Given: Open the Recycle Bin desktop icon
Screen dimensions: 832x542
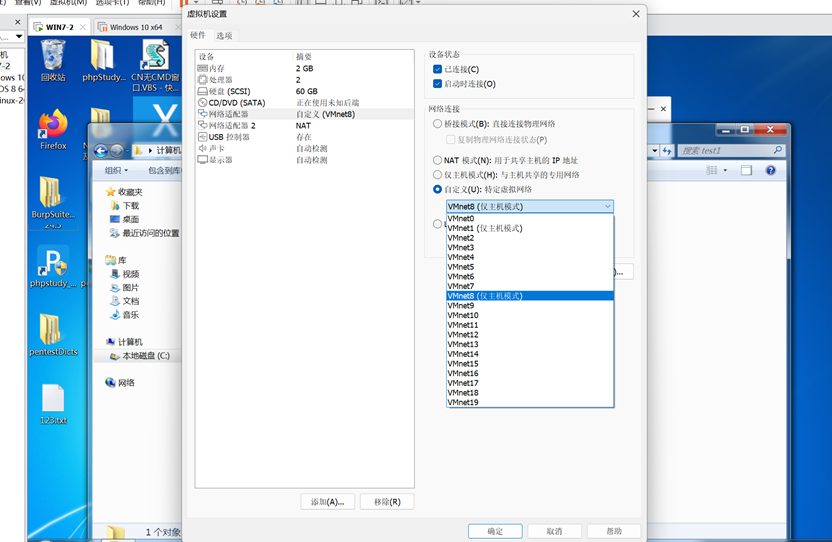Looking at the screenshot, I should (x=53, y=61).
